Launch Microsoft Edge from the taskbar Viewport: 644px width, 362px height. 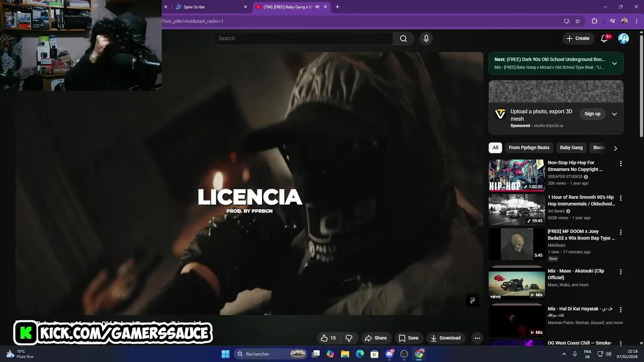(x=360, y=354)
